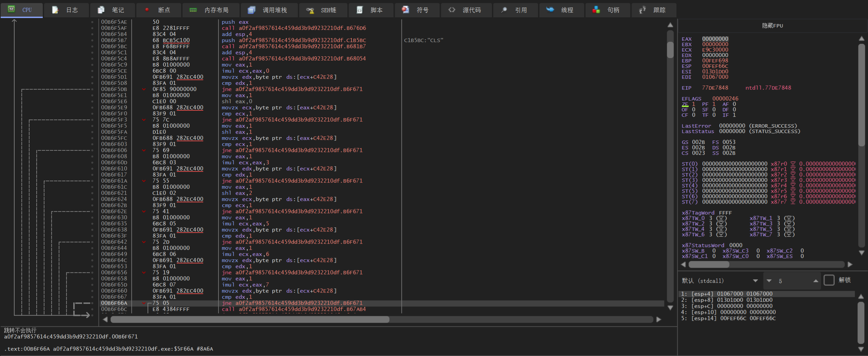Click the 调用堆栈 (Call Stack) icon
Image resolution: width=868 pixels, height=356 pixels.
[x=251, y=10]
